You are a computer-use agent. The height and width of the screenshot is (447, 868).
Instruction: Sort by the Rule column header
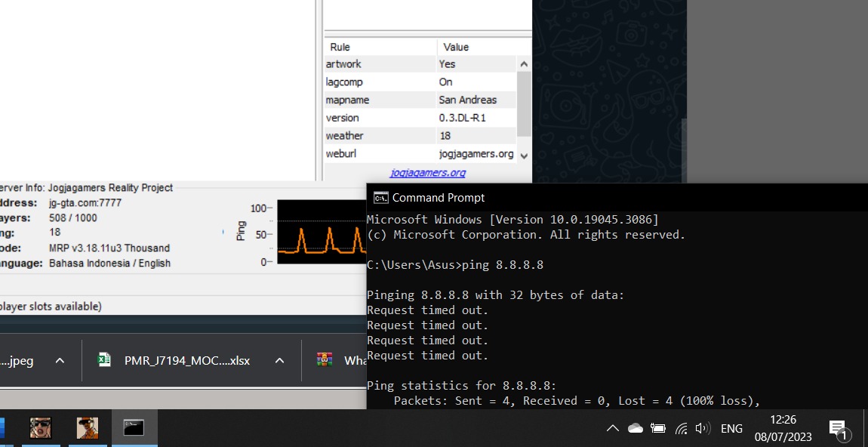[381, 47]
